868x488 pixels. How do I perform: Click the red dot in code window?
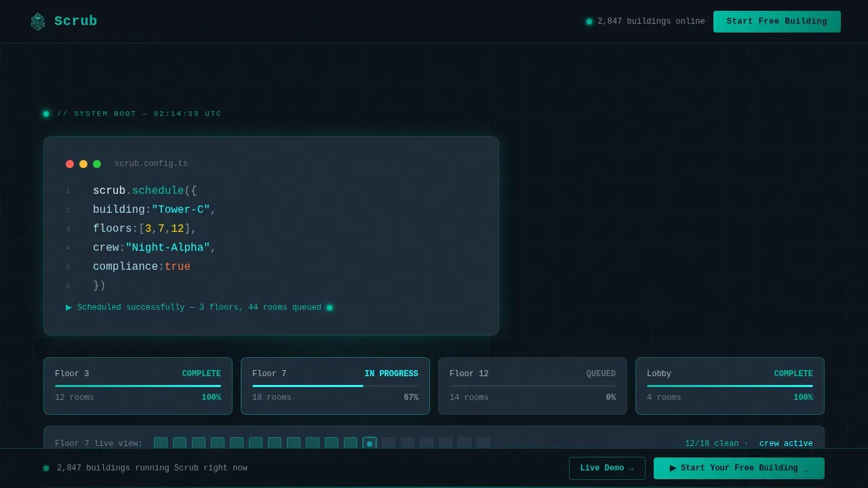tap(70, 164)
